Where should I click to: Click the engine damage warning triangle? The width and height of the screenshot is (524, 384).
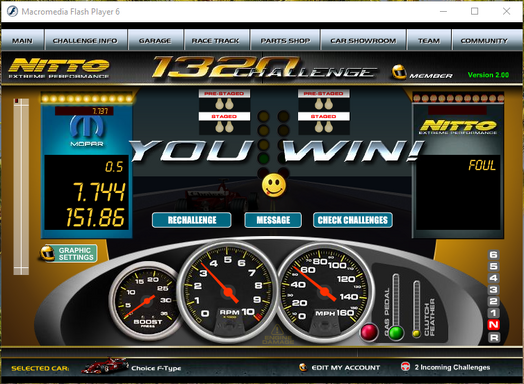277,330
